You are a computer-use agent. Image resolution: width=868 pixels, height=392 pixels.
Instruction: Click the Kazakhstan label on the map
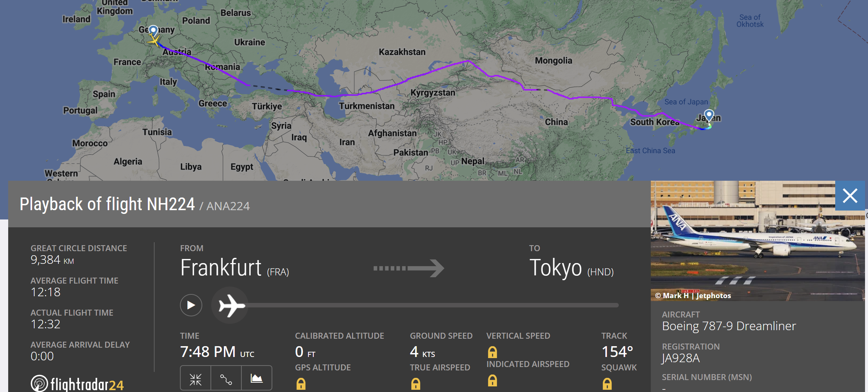402,52
